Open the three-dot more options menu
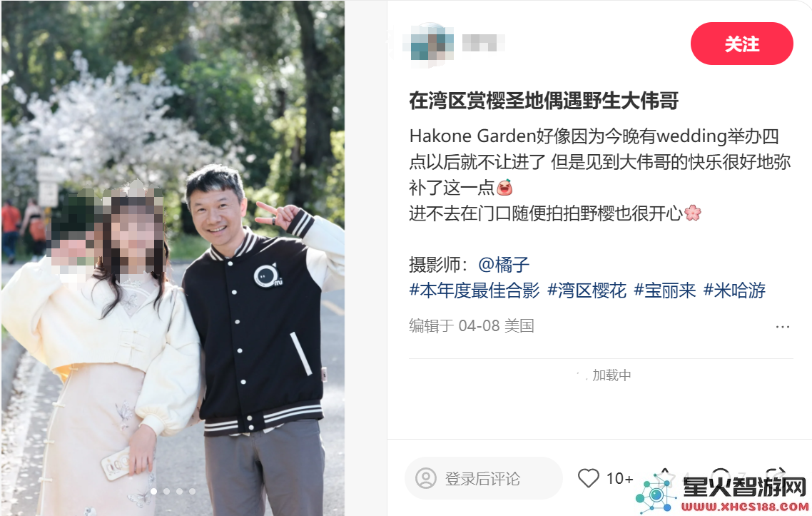 coord(783,326)
